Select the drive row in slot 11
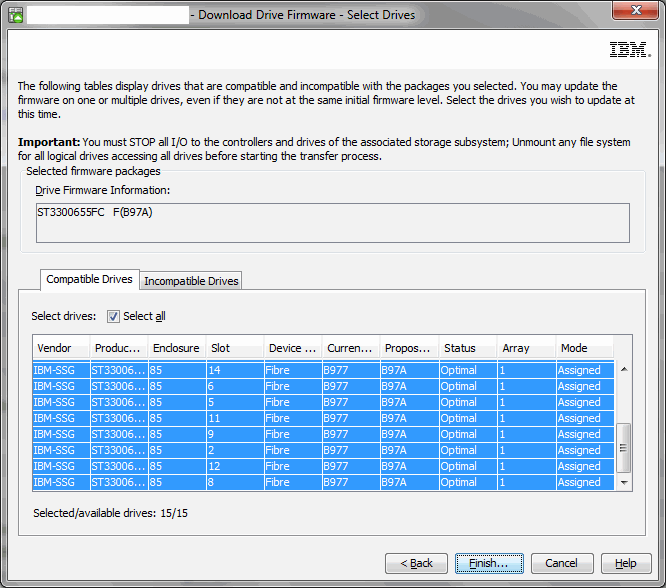Image resolution: width=666 pixels, height=588 pixels. click(x=320, y=418)
